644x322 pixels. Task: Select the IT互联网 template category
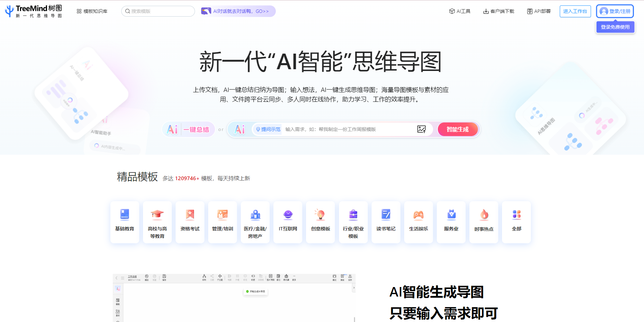coord(288,222)
